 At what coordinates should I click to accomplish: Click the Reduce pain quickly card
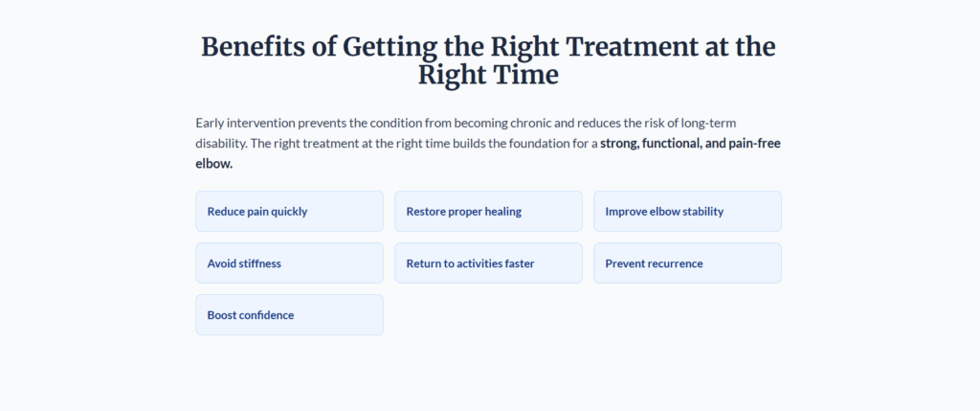[289, 211]
